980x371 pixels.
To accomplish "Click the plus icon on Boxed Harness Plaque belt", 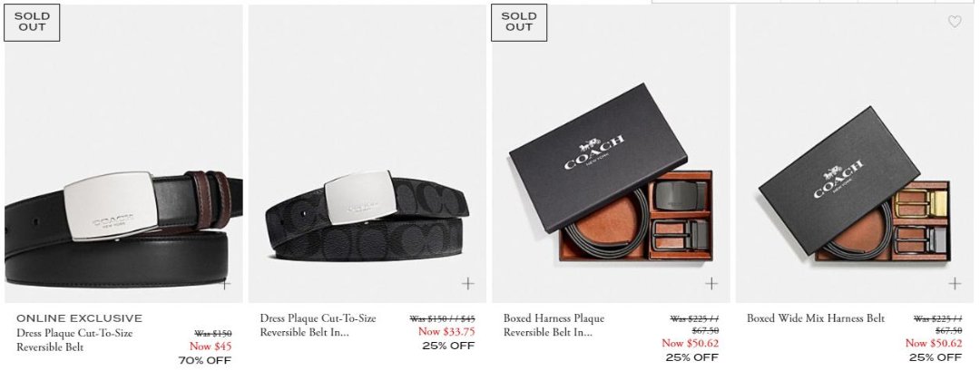I will click(711, 284).
